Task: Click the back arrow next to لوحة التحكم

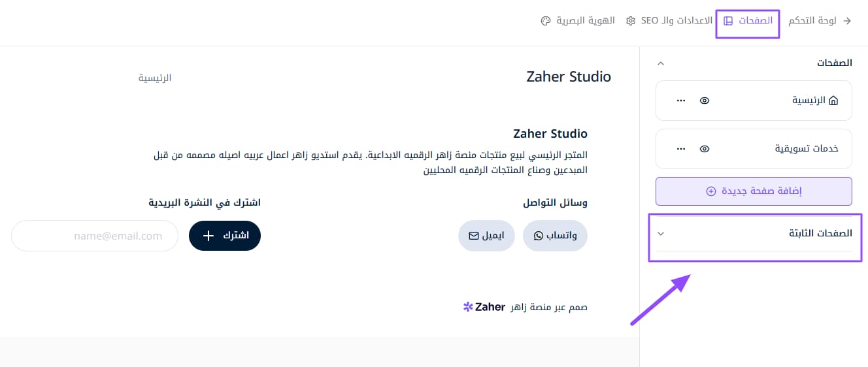Action: [x=848, y=21]
